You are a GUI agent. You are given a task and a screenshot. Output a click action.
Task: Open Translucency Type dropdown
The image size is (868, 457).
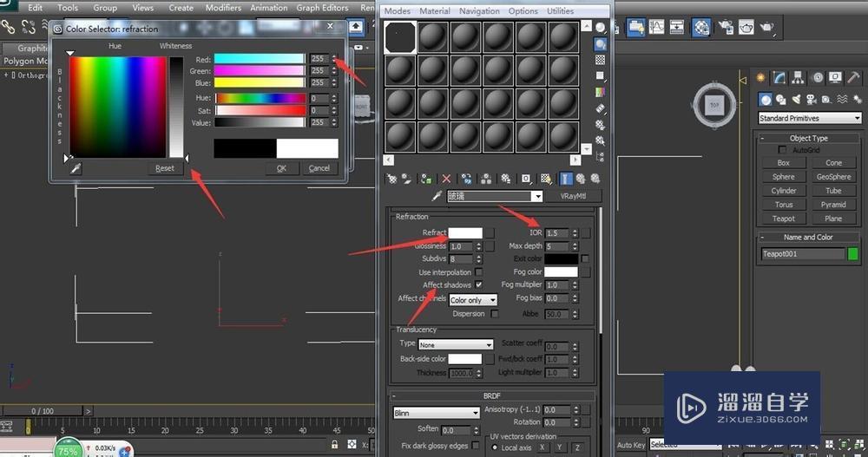click(x=455, y=344)
